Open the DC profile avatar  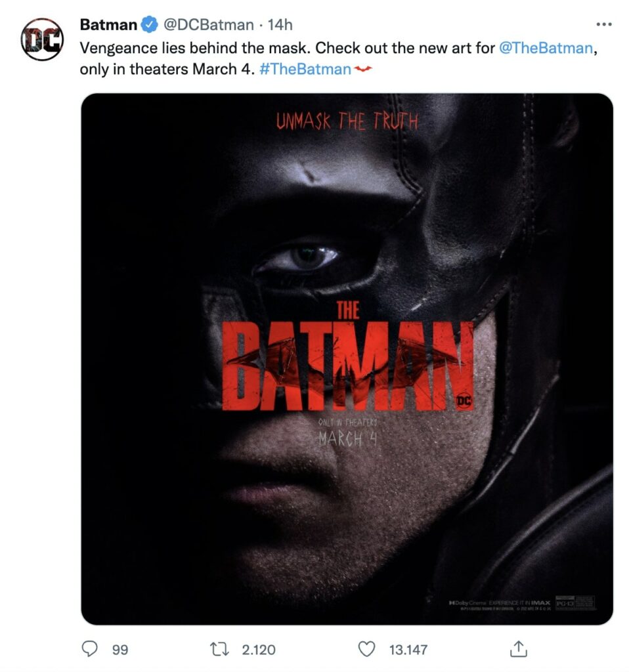(42, 39)
